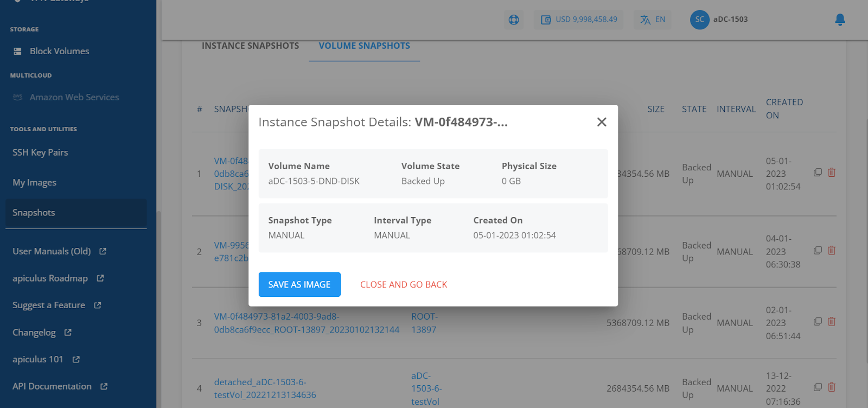Copy icon for snapshot created 05-01-2023
Viewport: 868px width, 408px height.
pos(818,173)
